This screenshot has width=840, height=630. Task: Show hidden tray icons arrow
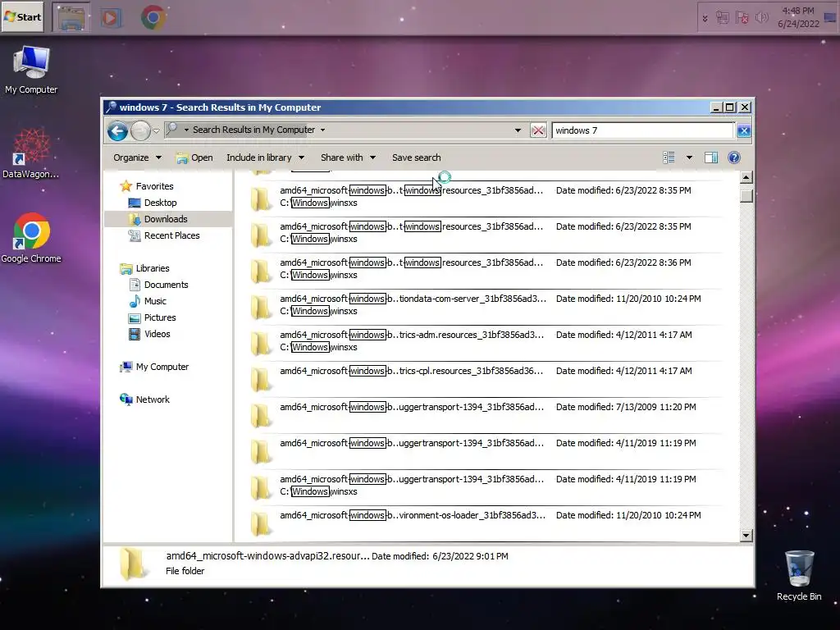705,19
